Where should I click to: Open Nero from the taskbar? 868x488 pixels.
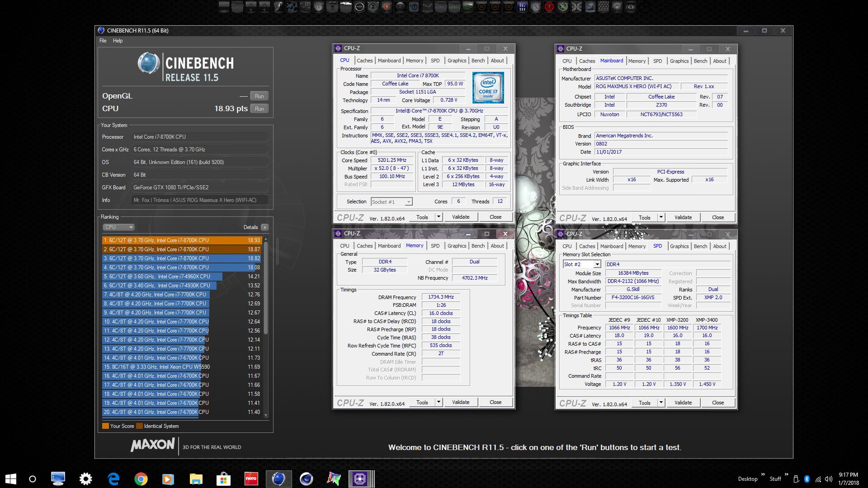pos(251,479)
